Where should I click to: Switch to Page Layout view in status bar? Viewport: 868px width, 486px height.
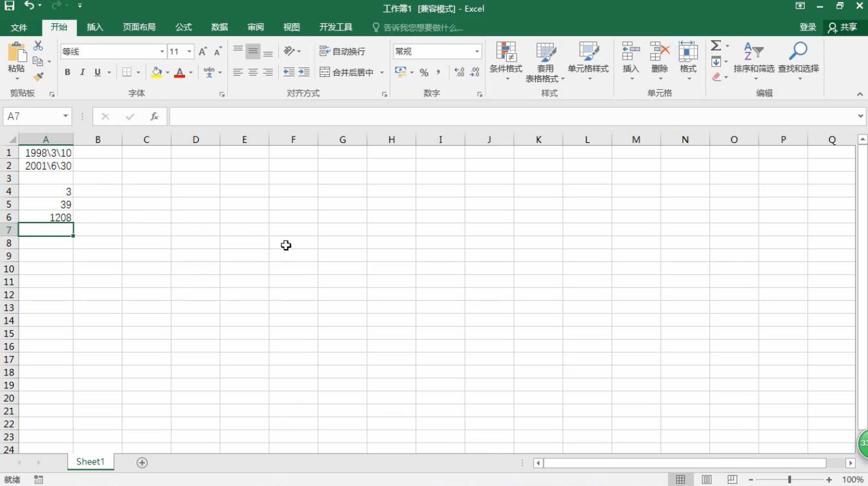click(707, 480)
